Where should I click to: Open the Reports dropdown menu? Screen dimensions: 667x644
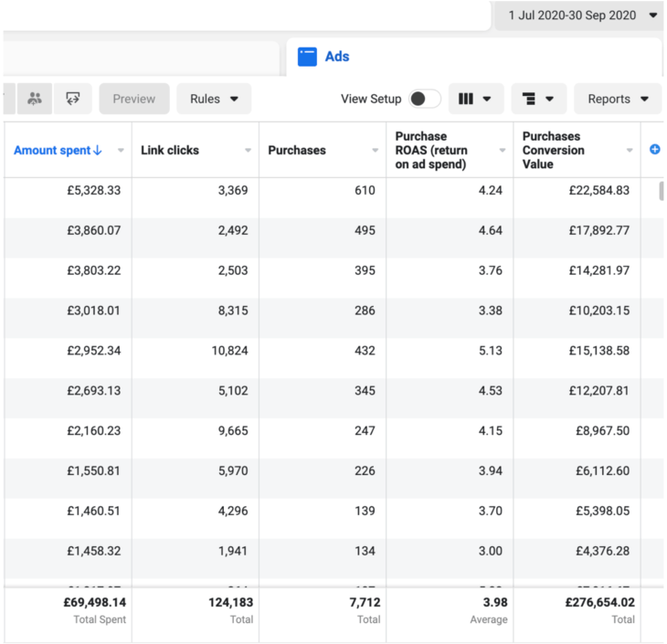pos(618,99)
